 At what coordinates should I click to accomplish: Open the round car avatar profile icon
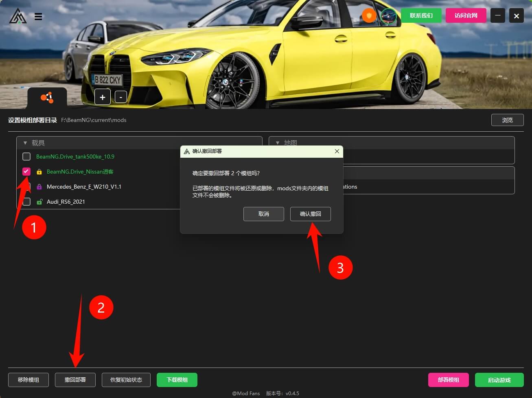pyautogui.click(x=388, y=16)
